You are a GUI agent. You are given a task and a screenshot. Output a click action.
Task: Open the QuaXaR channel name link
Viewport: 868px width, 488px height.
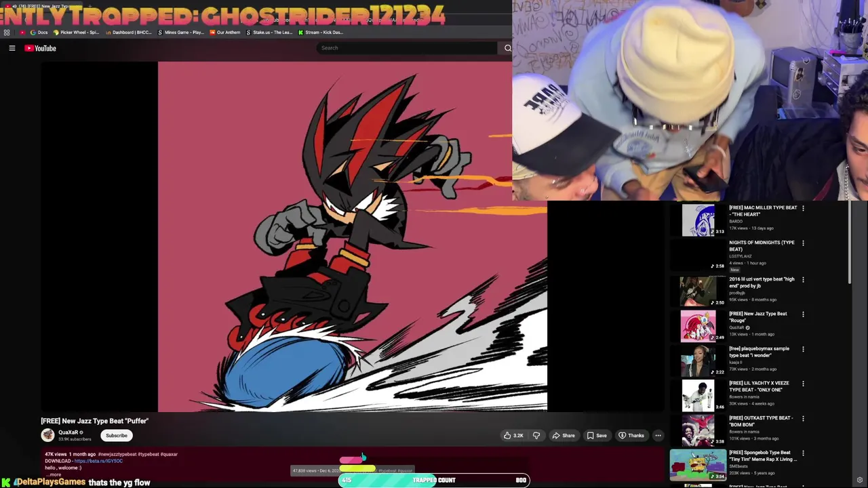point(68,432)
